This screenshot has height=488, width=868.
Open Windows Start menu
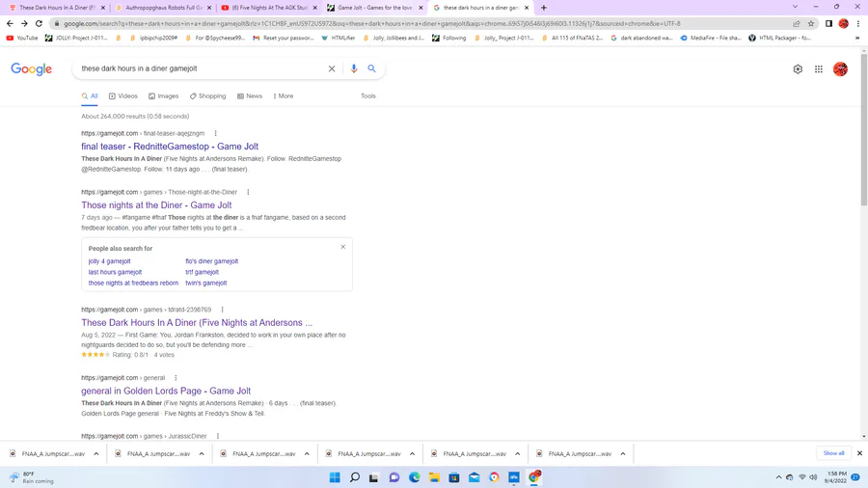point(335,477)
